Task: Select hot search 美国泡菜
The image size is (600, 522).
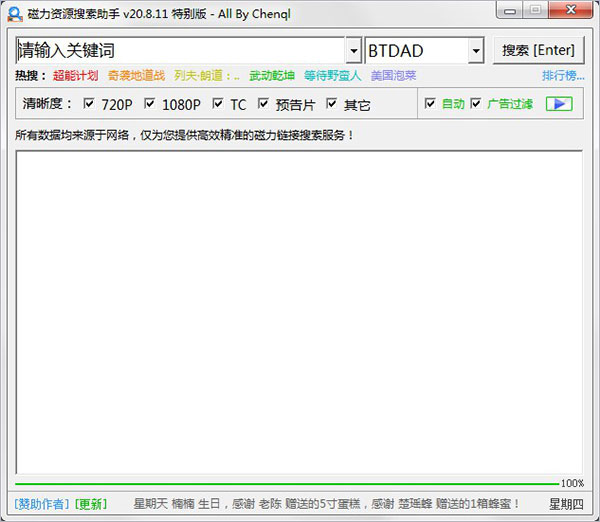Action: point(393,75)
